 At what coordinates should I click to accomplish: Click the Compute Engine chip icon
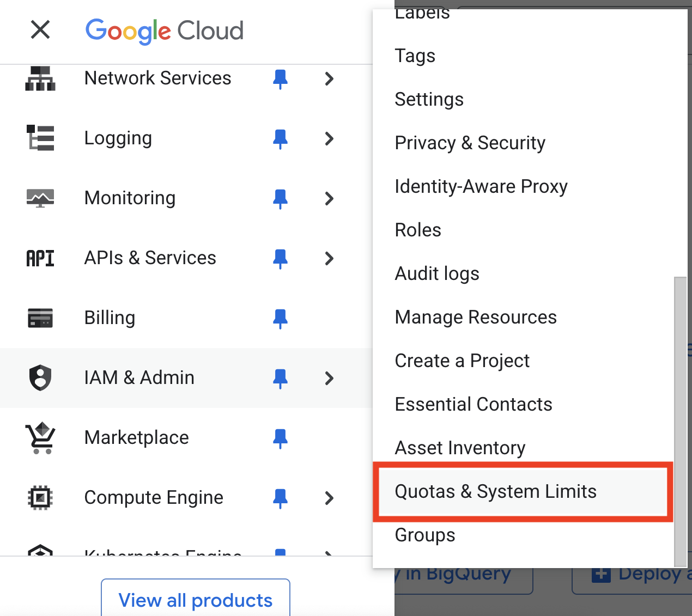40,497
